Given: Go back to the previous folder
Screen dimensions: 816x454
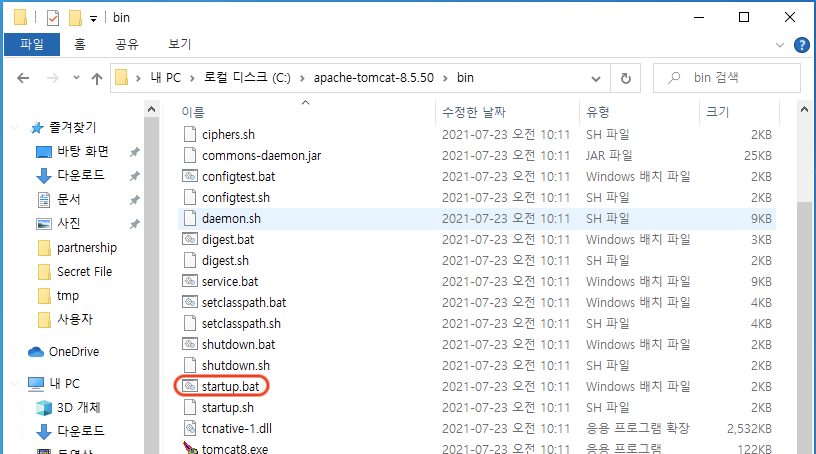Looking at the screenshot, I should pyautogui.click(x=23, y=78).
